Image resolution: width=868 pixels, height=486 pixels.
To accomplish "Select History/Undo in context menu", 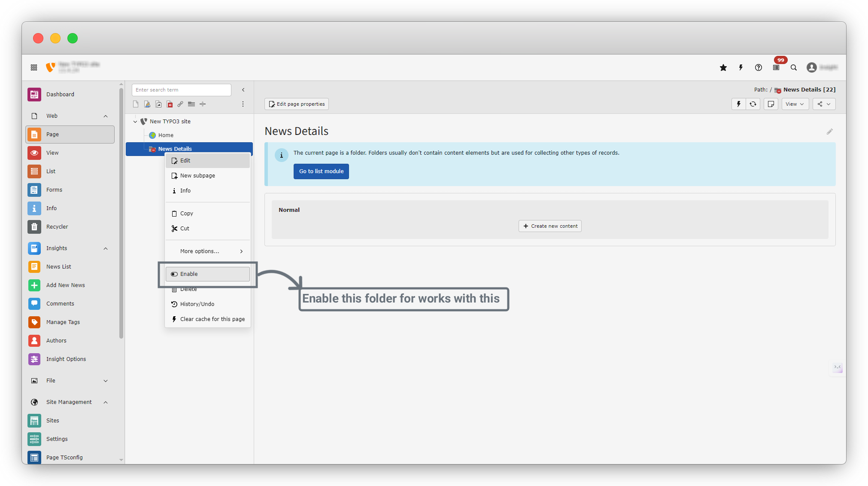I will pos(197,304).
